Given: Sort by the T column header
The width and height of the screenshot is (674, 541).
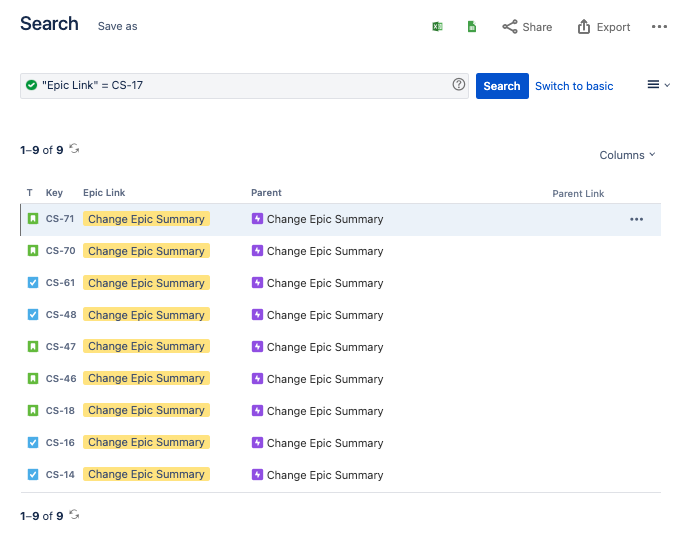Looking at the screenshot, I should coord(30,193).
